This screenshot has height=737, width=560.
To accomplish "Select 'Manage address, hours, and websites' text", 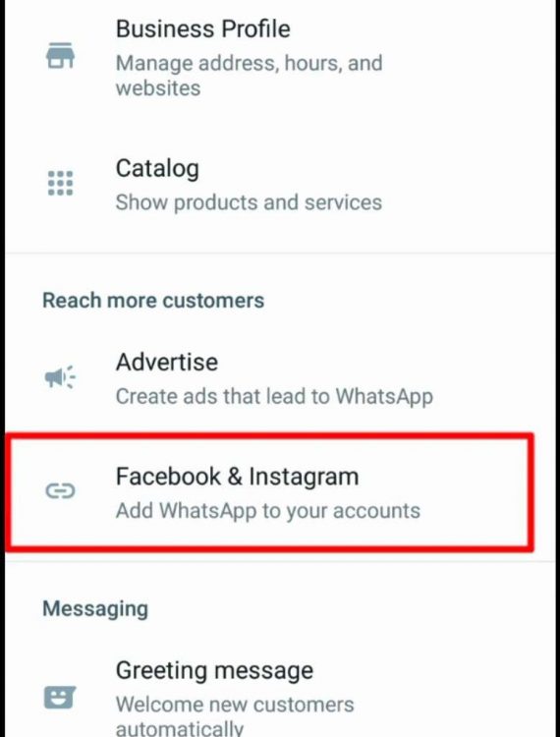I will click(x=249, y=76).
